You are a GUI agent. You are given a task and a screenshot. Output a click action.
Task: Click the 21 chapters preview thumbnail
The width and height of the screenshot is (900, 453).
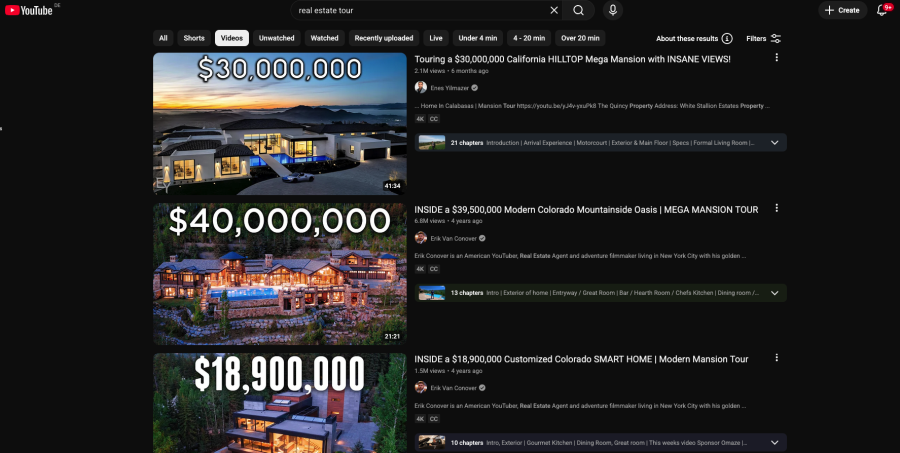(x=432, y=142)
